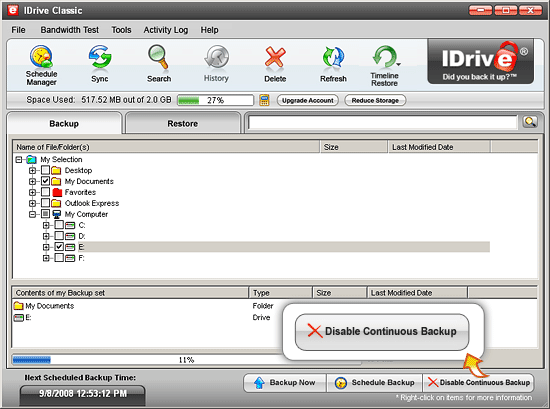Click Reduce Storage button
Screen dimensions: 550x409
[x=375, y=100]
